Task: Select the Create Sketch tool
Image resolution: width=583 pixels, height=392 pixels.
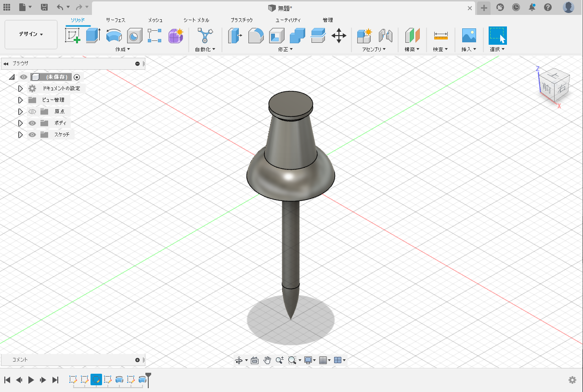Action: (x=72, y=36)
